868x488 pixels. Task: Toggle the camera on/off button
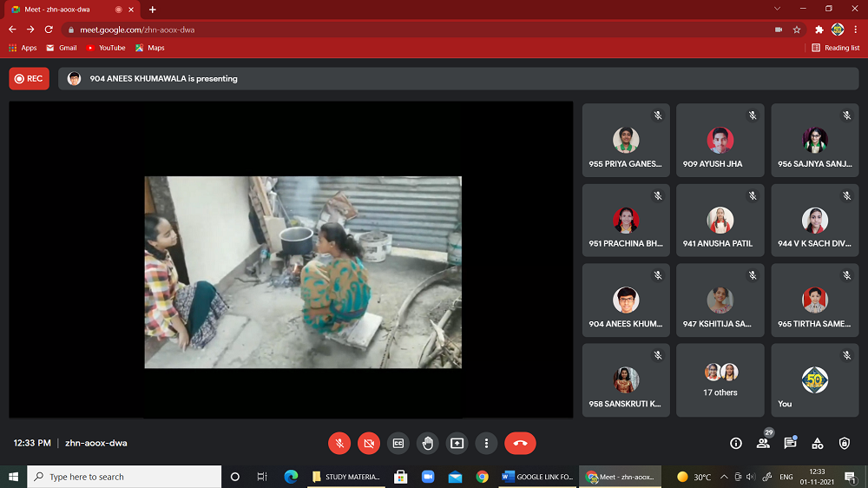click(x=369, y=443)
